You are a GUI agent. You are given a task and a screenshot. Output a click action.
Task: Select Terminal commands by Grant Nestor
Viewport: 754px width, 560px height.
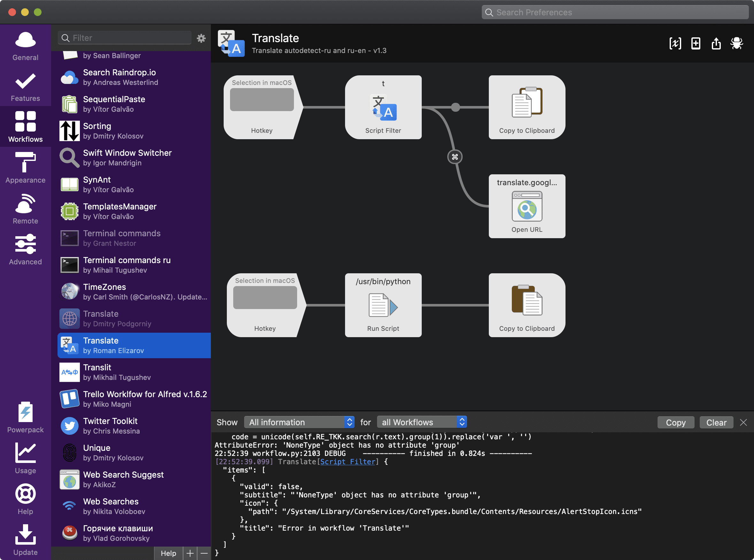(134, 238)
